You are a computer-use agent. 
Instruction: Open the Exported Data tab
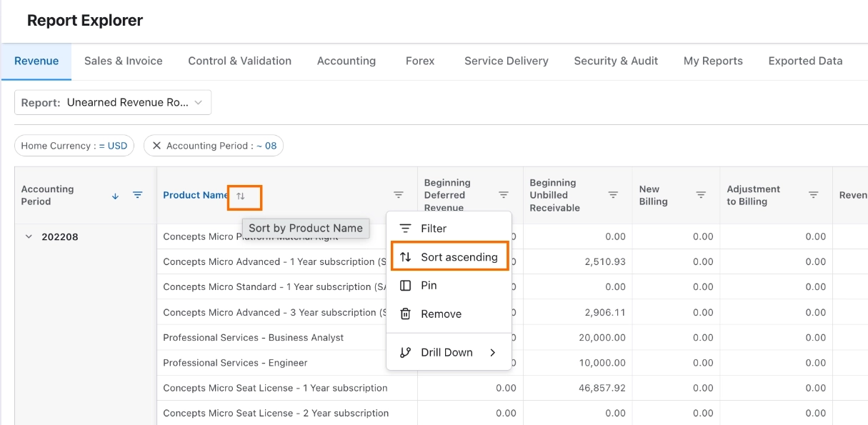[805, 61]
